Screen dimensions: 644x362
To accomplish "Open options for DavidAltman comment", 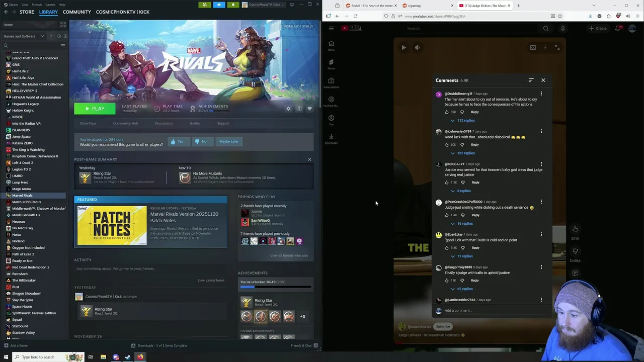I will pos(541,94).
